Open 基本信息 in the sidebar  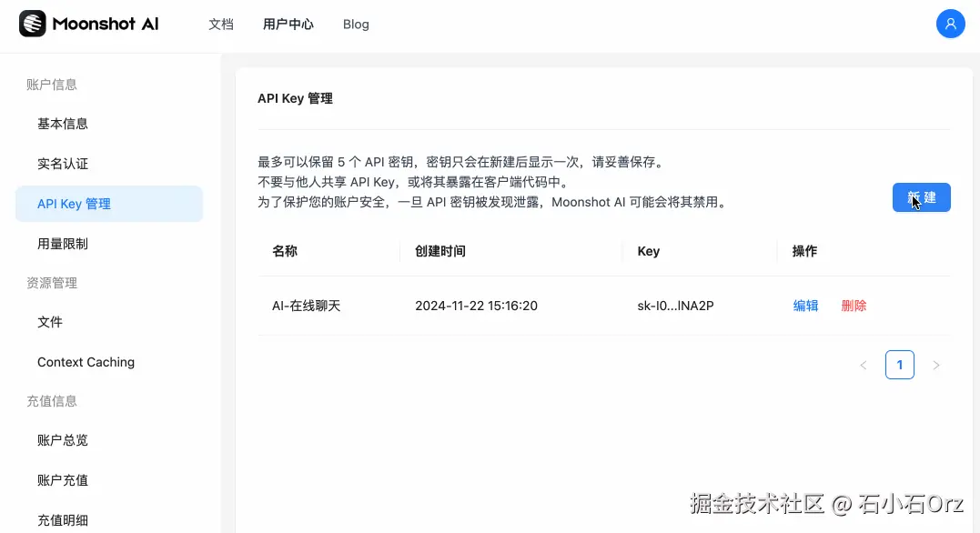point(109,124)
